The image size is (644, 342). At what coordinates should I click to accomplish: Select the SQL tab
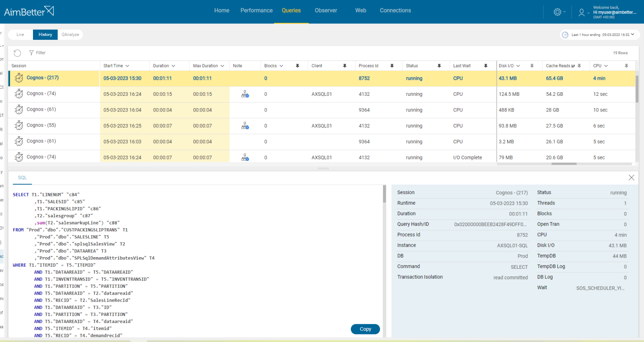tap(23, 177)
